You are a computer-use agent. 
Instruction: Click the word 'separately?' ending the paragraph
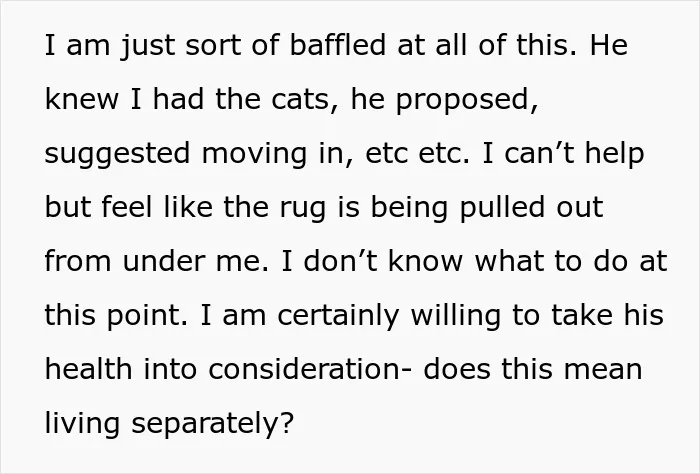tap(213, 424)
